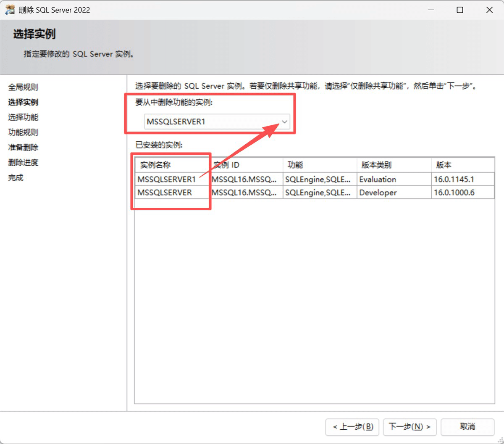
Task: Sort by 实例 ID column header
Action: 246,165
